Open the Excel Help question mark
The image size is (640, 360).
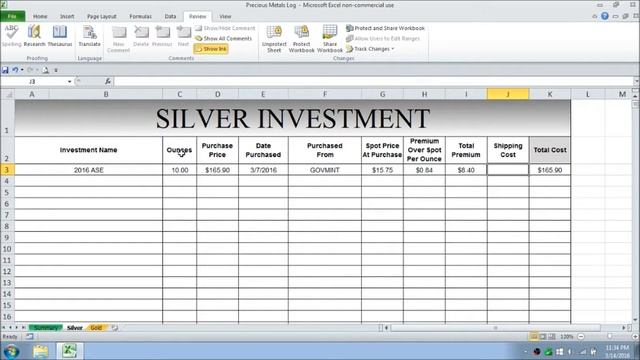[605, 16]
